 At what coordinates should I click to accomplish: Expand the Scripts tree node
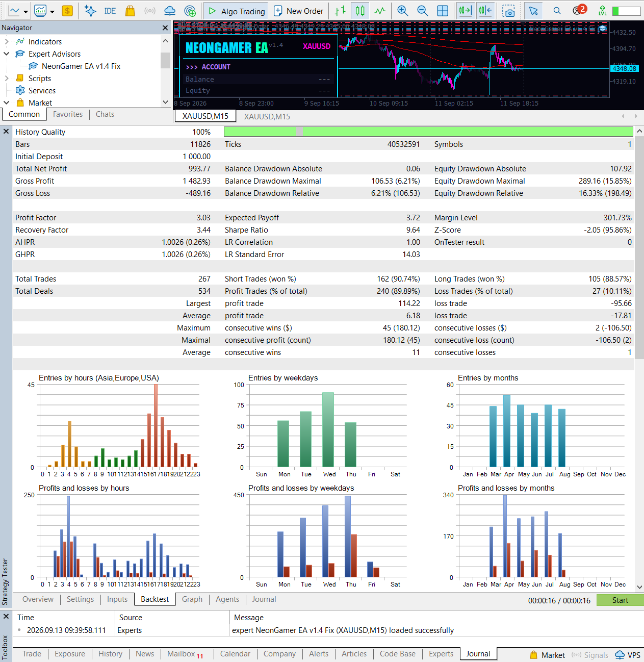[x=6, y=78]
